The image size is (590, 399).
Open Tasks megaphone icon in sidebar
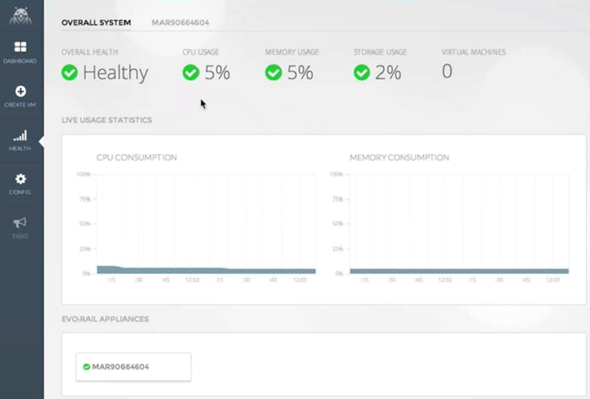(20, 222)
